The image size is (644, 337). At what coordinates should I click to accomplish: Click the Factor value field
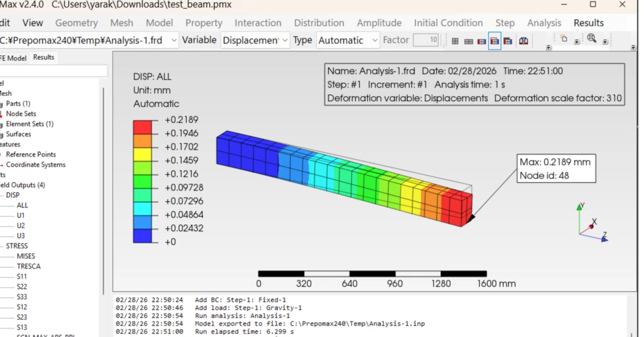click(x=426, y=40)
